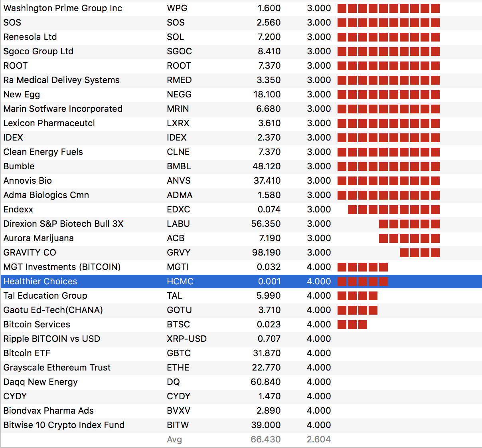Click the Washington Prime Group Inc name
This screenshot has height=448, width=482.
pos(63,8)
